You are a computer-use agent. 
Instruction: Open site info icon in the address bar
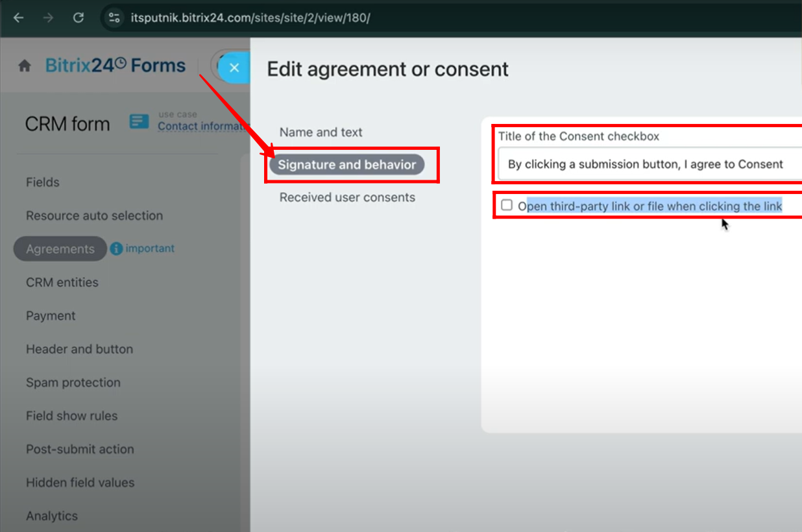(114, 18)
